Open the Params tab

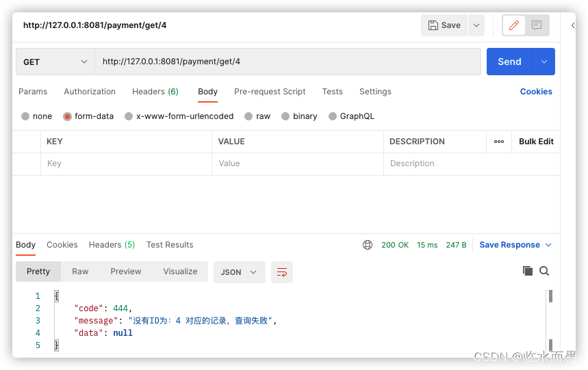(33, 92)
